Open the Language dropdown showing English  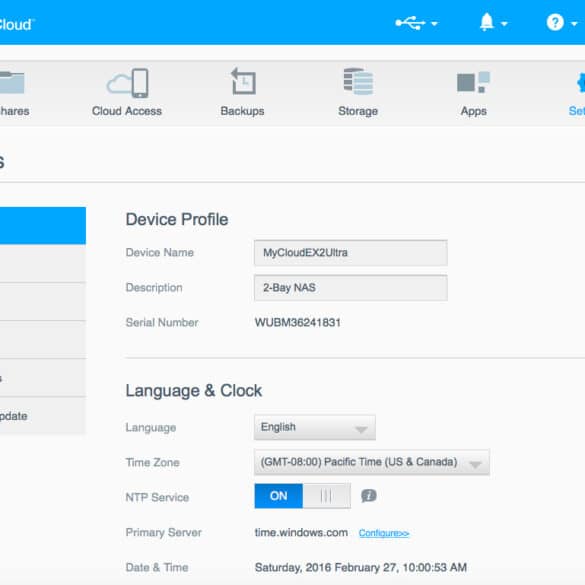(315, 427)
